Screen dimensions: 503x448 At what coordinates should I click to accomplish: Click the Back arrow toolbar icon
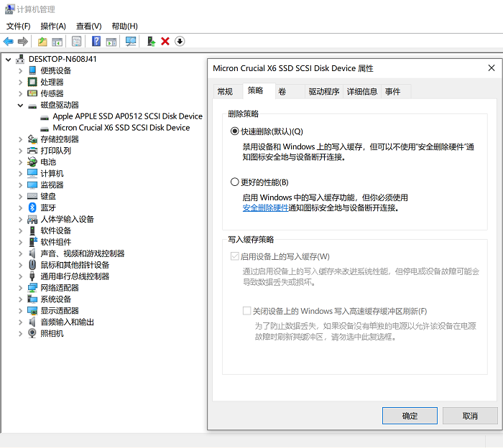tap(9, 42)
